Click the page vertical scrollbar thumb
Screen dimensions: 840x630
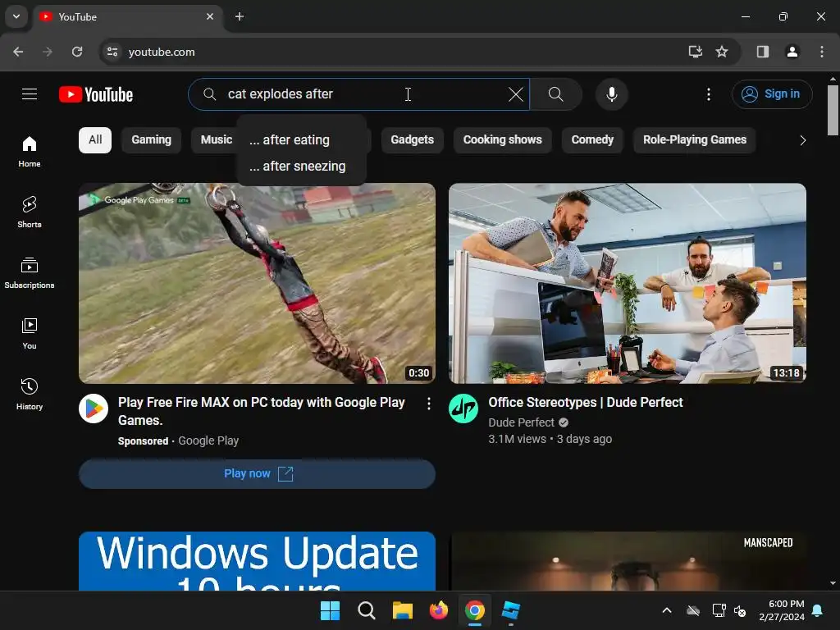[x=833, y=111]
